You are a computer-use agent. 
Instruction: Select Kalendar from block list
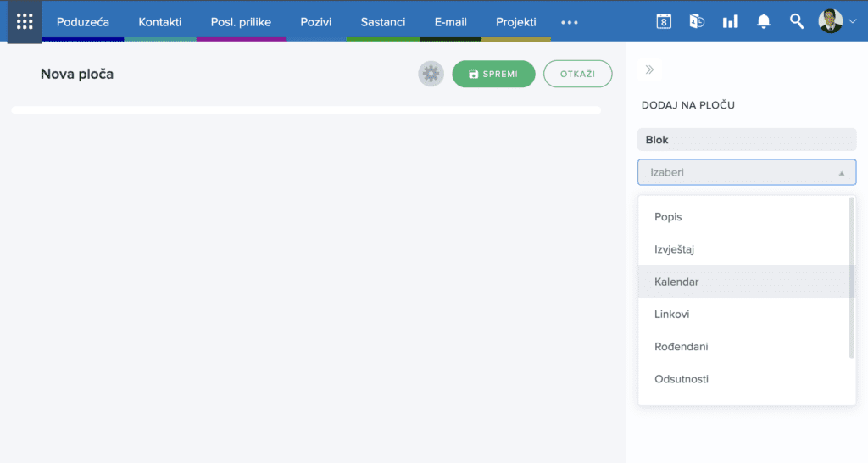point(676,282)
